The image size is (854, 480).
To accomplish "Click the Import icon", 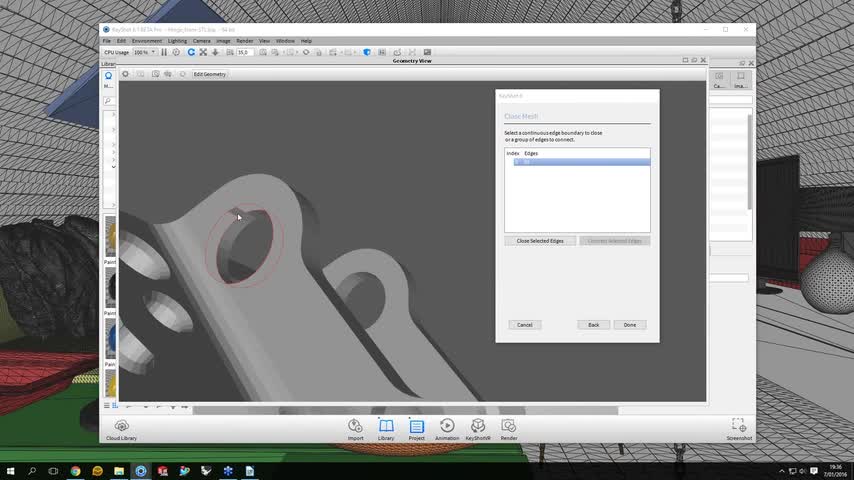I will pos(355,429).
